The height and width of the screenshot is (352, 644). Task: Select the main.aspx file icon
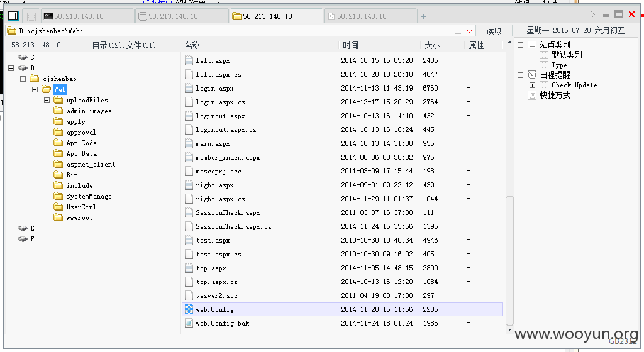(x=189, y=143)
